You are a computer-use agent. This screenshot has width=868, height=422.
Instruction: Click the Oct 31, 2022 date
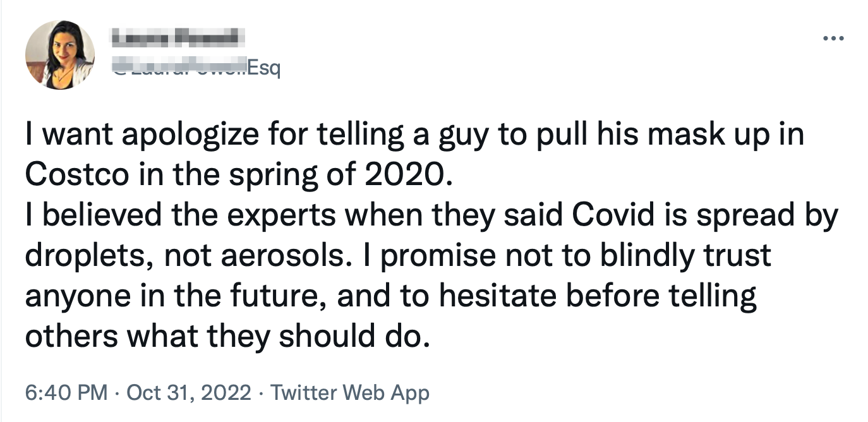189,392
